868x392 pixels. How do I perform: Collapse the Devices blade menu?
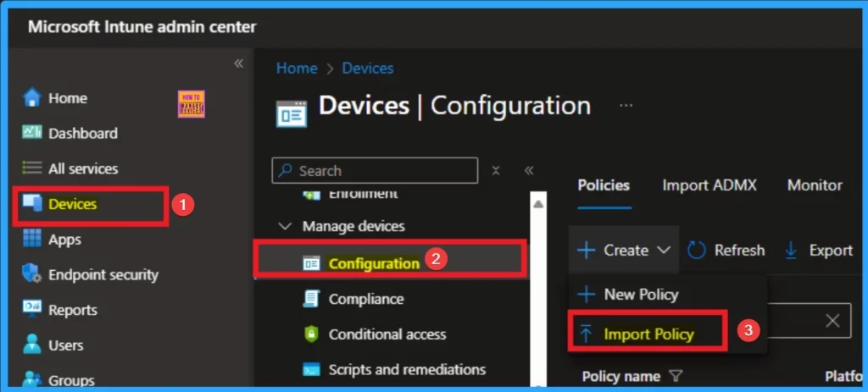click(x=529, y=171)
